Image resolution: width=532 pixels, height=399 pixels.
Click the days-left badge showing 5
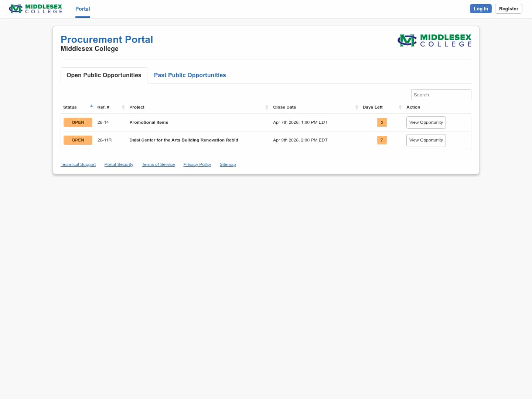[x=382, y=122]
